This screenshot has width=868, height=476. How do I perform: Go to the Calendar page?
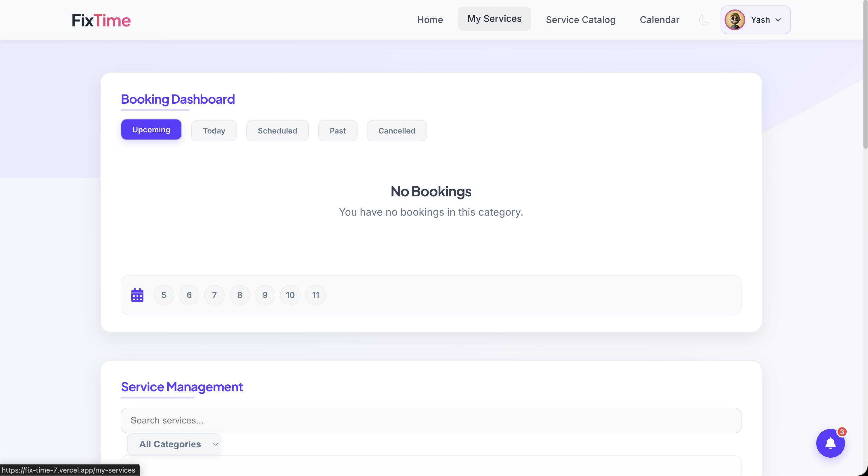(659, 20)
